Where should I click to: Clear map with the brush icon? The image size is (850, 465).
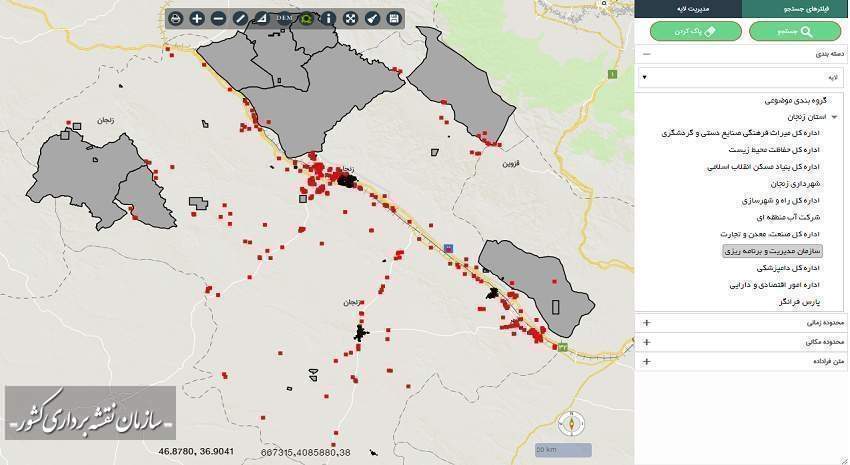click(x=372, y=18)
